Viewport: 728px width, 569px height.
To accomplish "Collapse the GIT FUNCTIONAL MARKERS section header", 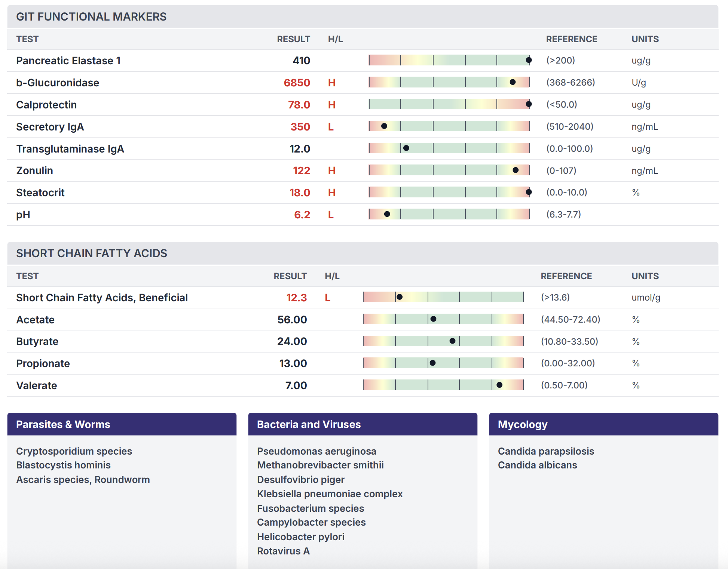I will click(x=91, y=16).
